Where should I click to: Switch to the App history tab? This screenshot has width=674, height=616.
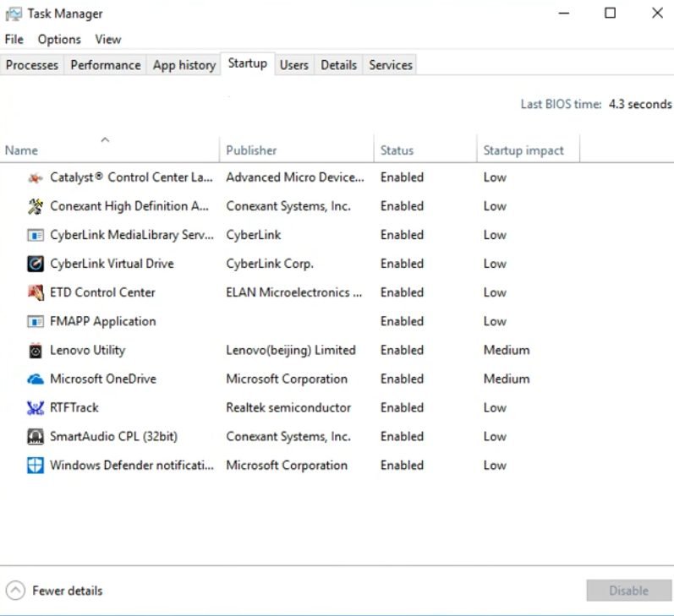click(x=184, y=65)
